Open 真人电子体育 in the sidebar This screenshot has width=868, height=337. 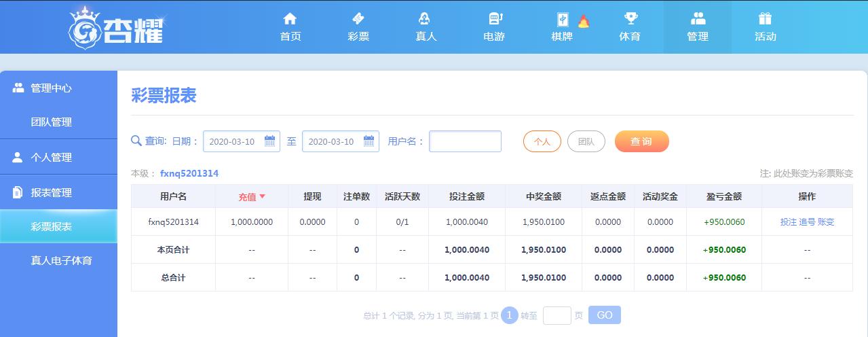click(61, 260)
